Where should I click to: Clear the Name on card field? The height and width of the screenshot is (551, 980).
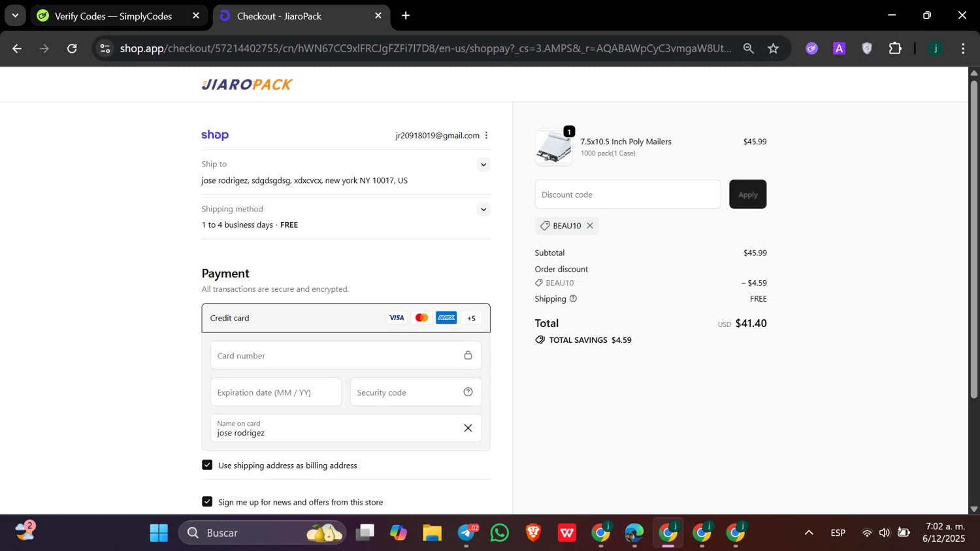click(x=468, y=428)
